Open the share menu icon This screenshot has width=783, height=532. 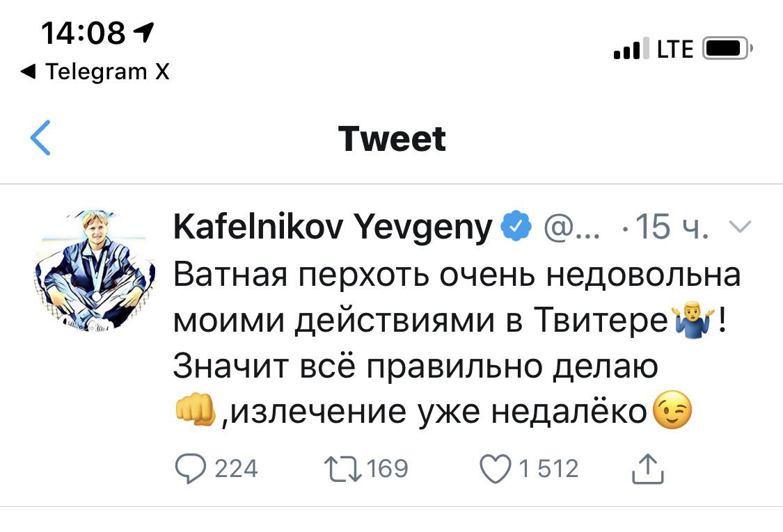[x=647, y=468]
